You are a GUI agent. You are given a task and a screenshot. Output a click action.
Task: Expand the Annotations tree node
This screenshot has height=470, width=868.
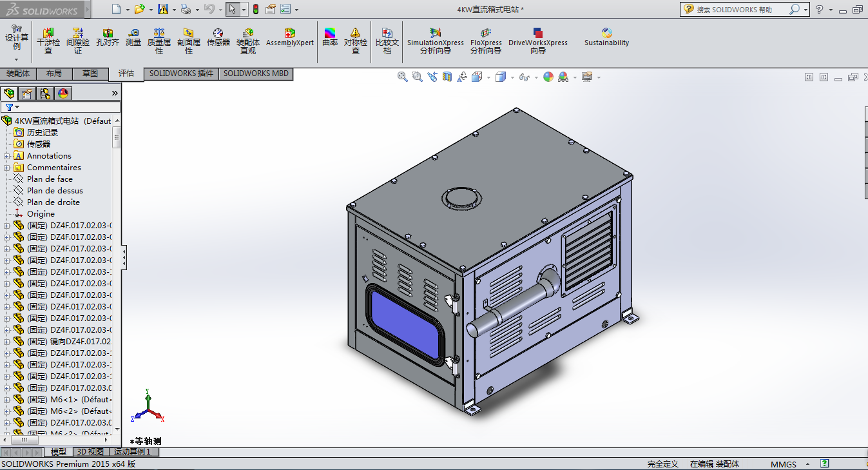click(x=7, y=156)
